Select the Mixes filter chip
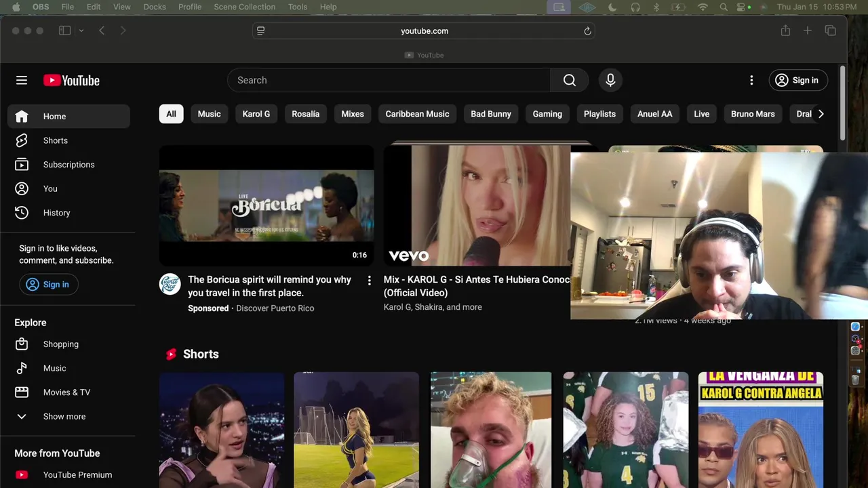This screenshot has height=488, width=868. [353, 114]
